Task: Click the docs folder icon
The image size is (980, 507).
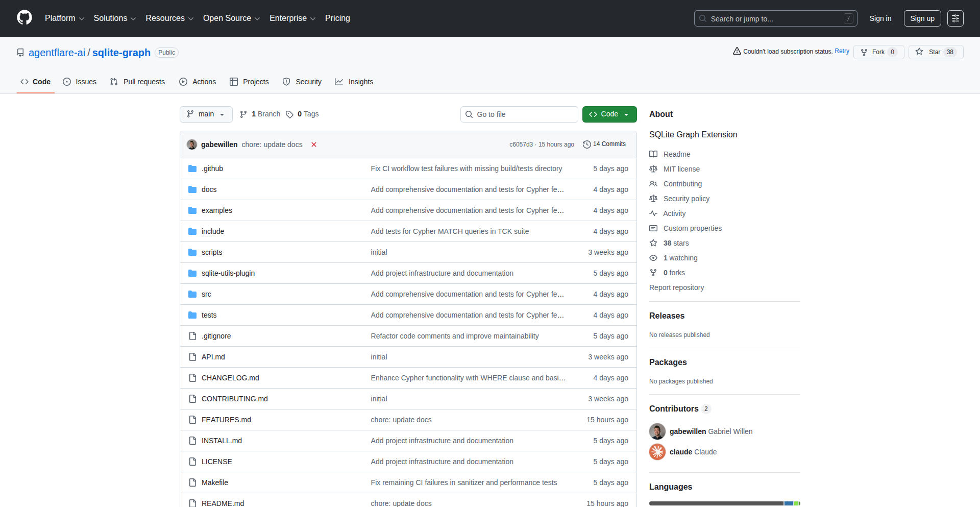Action: tap(192, 189)
